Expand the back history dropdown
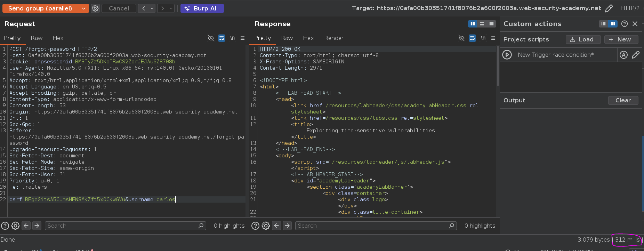The width and height of the screenshot is (644, 251). [x=152, y=8]
